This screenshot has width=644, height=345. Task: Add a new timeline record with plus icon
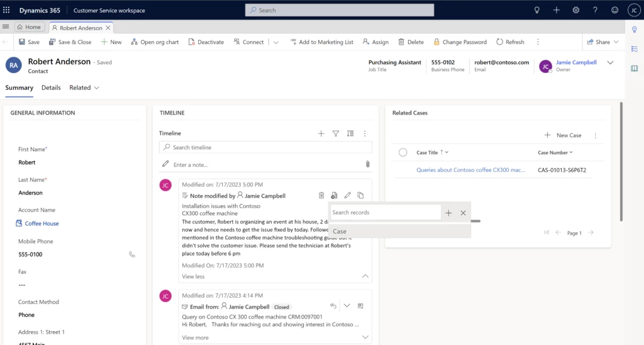tap(321, 133)
